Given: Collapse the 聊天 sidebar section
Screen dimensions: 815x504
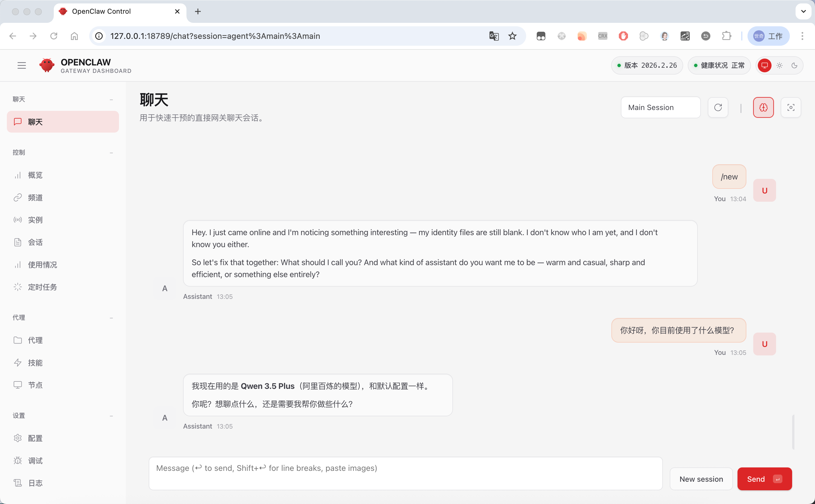Looking at the screenshot, I should pyautogui.click(x=112, y=99).
